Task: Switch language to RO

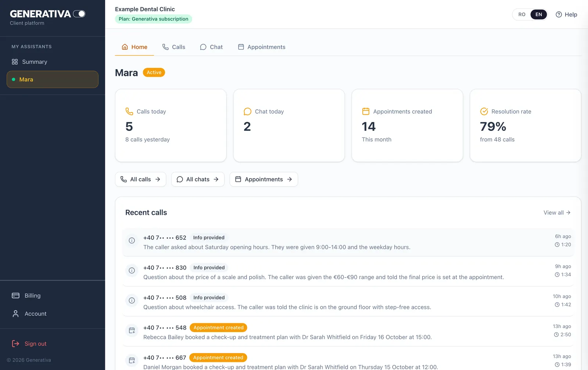Action: (522, 15)
